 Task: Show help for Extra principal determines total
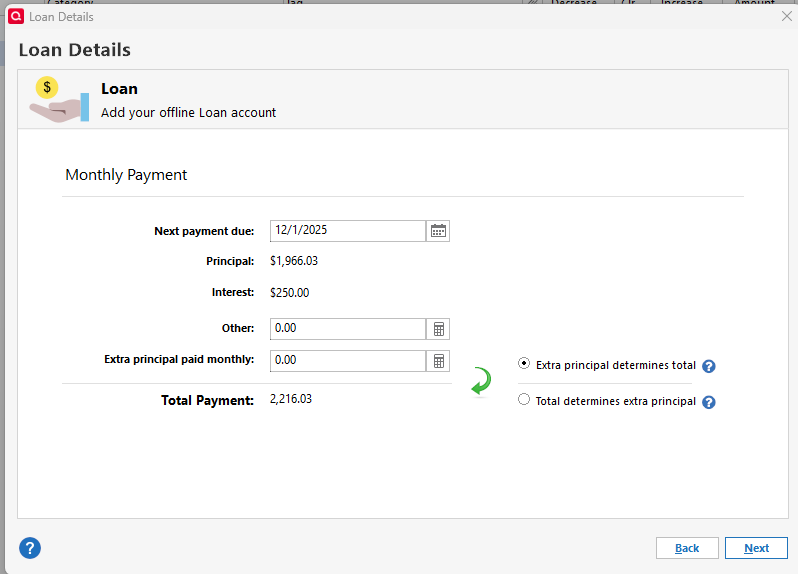pyautogui.click(x=708, y=366)
